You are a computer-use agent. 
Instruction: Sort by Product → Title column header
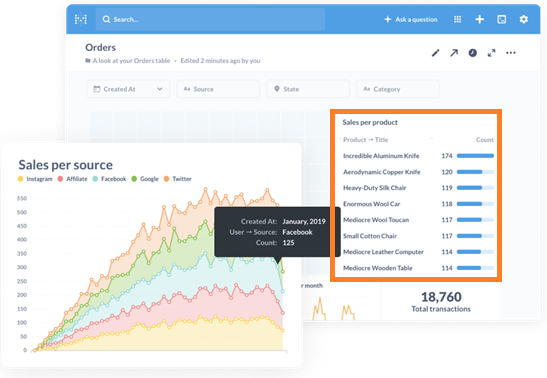pyautogui.click(x=365, y=140)
